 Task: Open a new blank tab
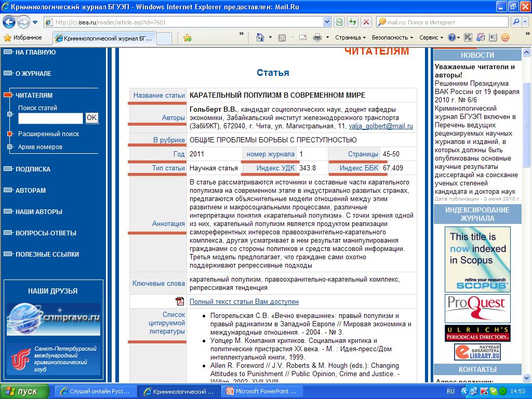164,38
